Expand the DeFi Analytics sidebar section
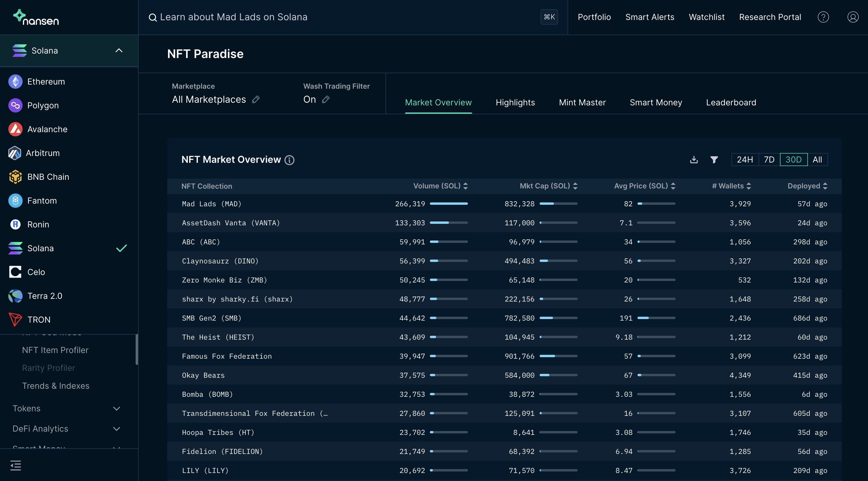This screenshot has height=481, width=868. coord(117,429)
